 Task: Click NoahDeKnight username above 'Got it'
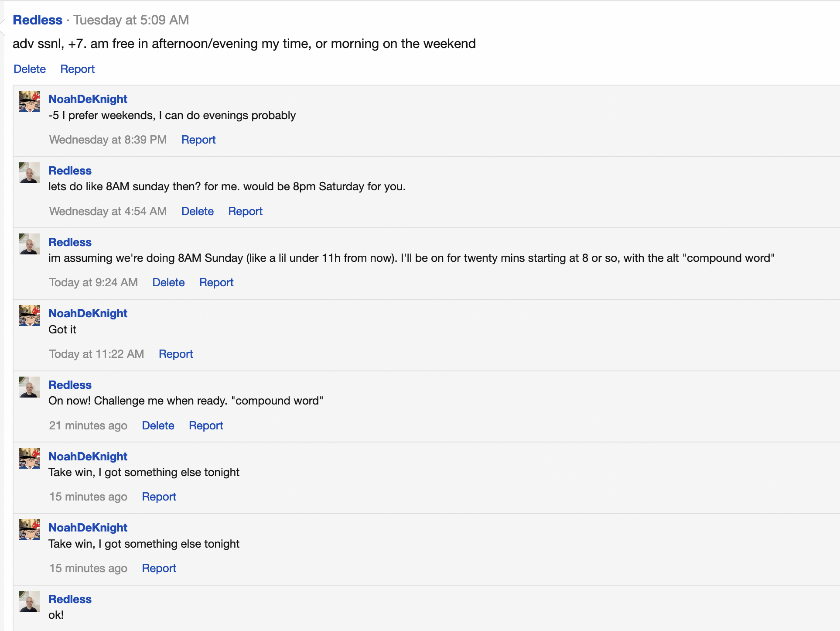[88, 313]
